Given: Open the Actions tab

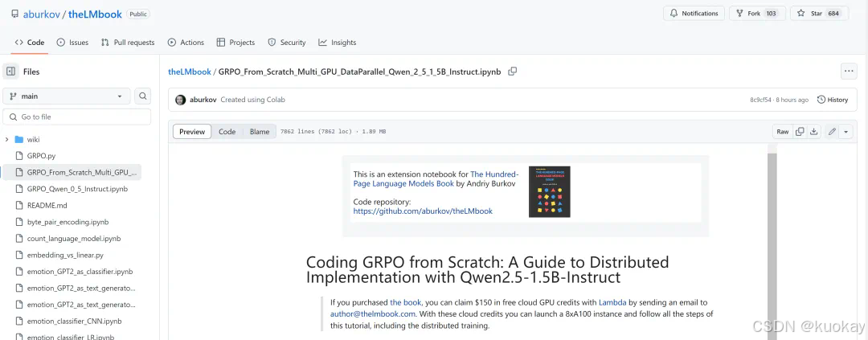Looking at the screenshot, I should click(186, 42).
